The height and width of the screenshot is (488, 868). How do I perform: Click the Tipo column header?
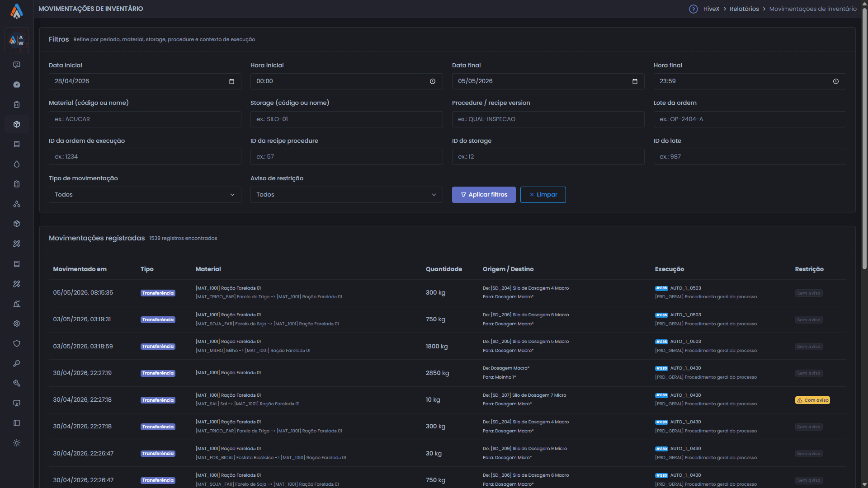[x=147, y=269]
